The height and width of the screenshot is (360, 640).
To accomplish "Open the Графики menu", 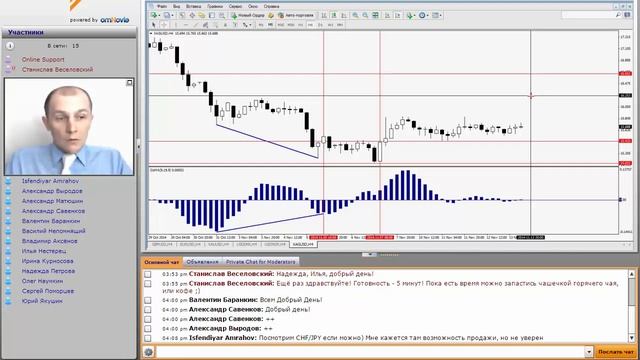I will point(215,7).
